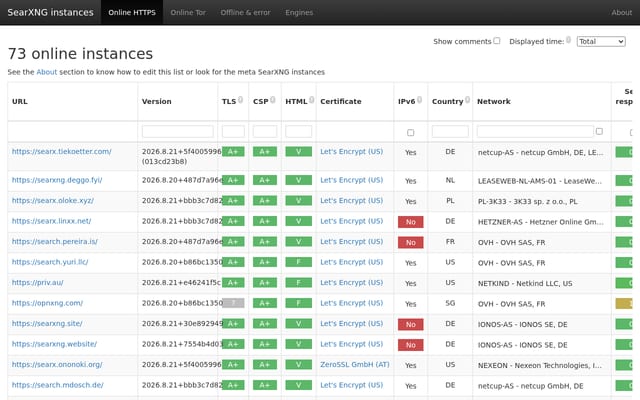Focus the HTML filter field

[x=298, y=131]
